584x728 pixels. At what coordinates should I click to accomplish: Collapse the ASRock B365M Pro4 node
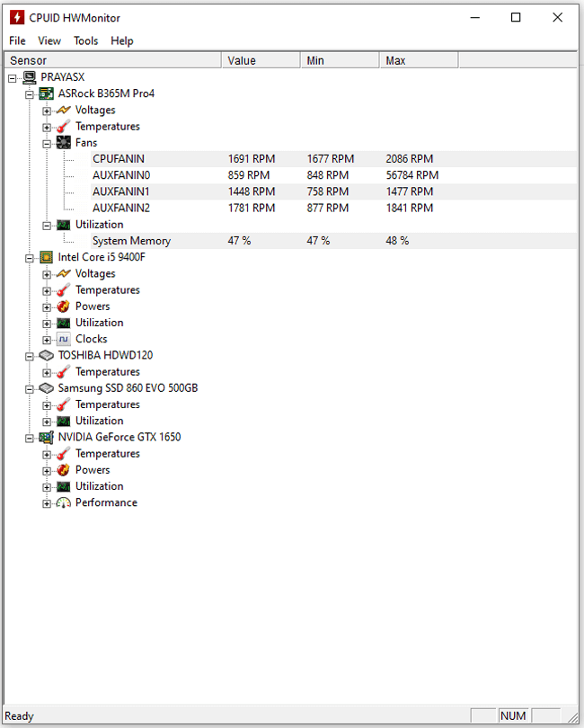point(30,94)
